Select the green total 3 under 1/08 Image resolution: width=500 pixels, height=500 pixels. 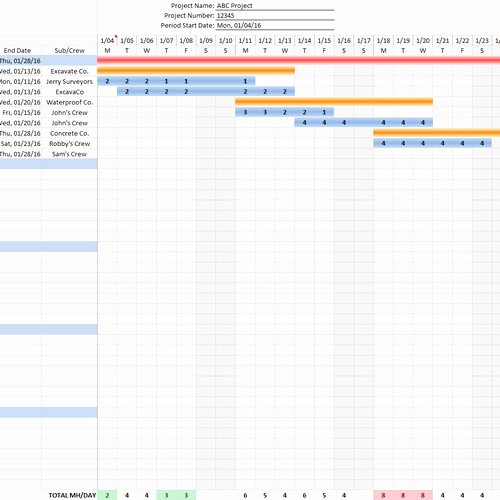[x=186, y=495]
